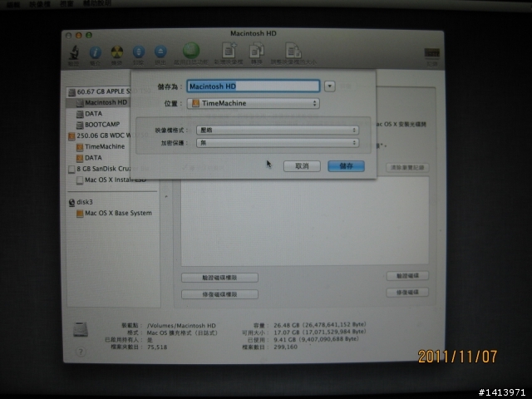Viewport: 532px width, 399px height.
Task: Select disk3 label in the sidebar
Action: click(x=85, y=202)
